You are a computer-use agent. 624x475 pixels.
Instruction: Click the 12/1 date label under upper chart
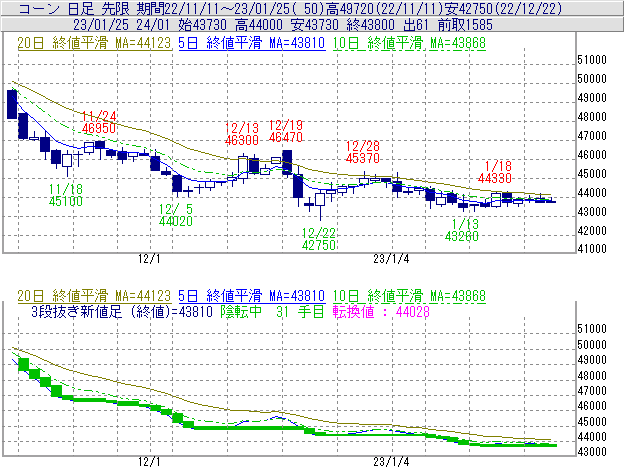(149, 259)
